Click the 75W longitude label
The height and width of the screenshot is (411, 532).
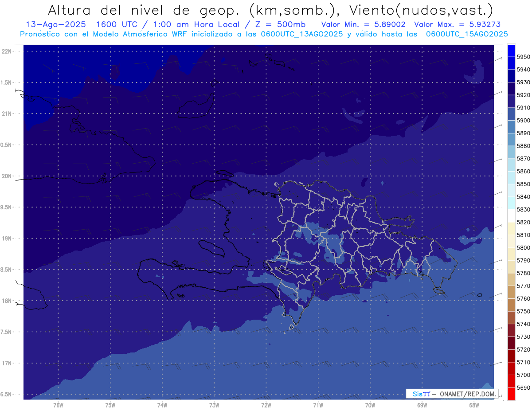coord(110,405)
